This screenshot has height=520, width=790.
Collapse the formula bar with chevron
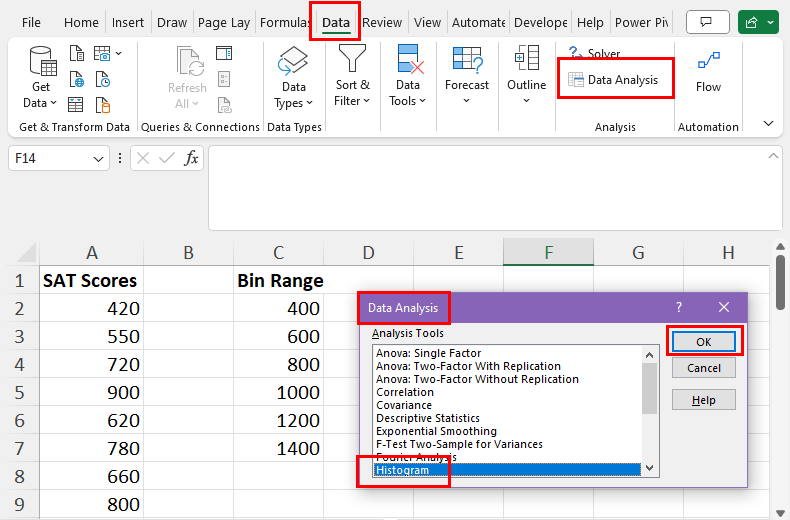click(x=773, y=156)
